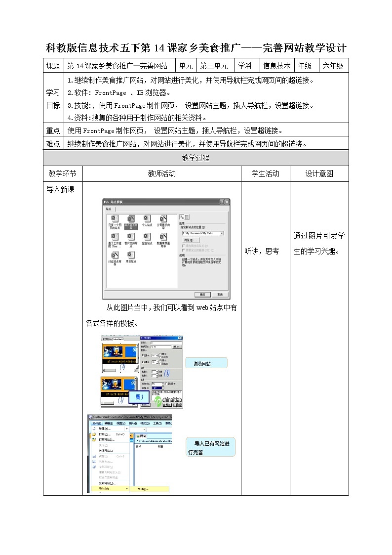Select the 空白站点 template icon

(x=147, y=239)
